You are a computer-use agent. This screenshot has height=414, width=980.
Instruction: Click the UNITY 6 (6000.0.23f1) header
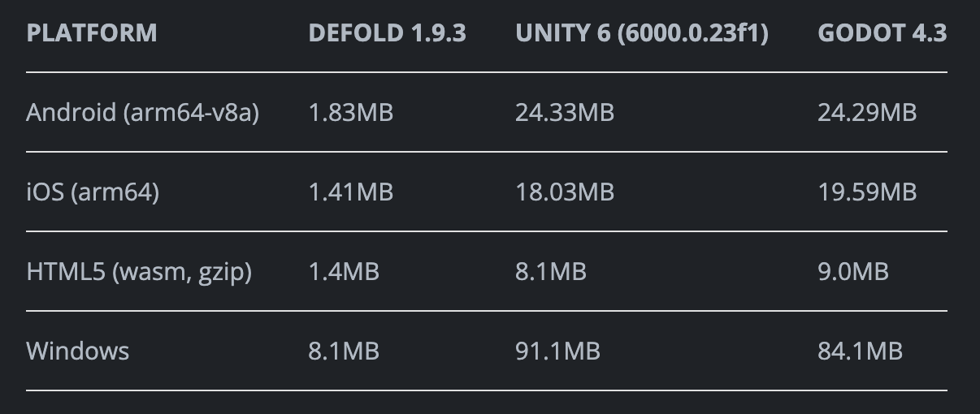(x=641, y=33)
